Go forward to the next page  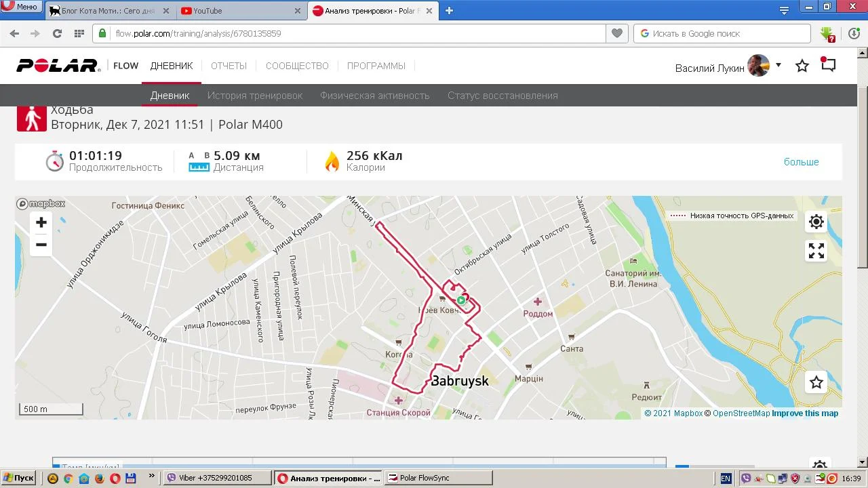[35, 33]
